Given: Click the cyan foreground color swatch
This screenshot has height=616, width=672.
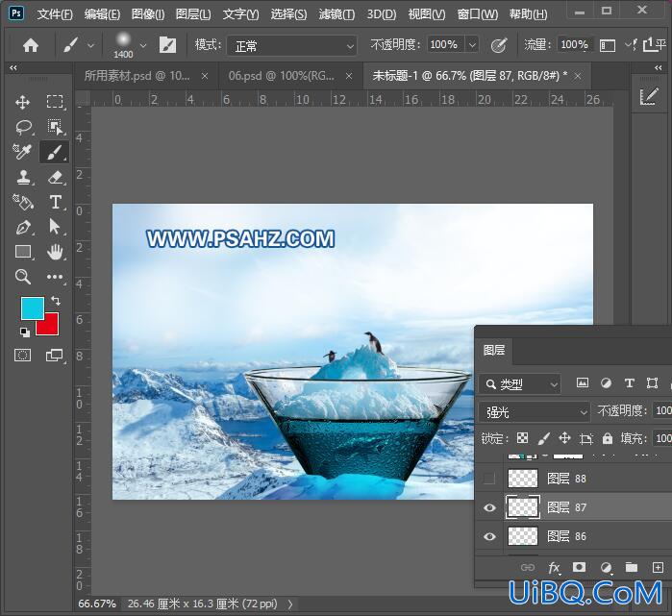Looking at the screenshot, I should (x=33, y=308).
